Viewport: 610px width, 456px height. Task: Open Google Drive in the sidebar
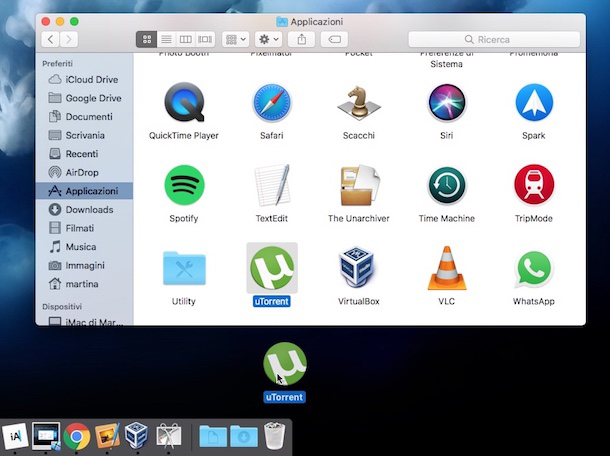click(84, 98)
